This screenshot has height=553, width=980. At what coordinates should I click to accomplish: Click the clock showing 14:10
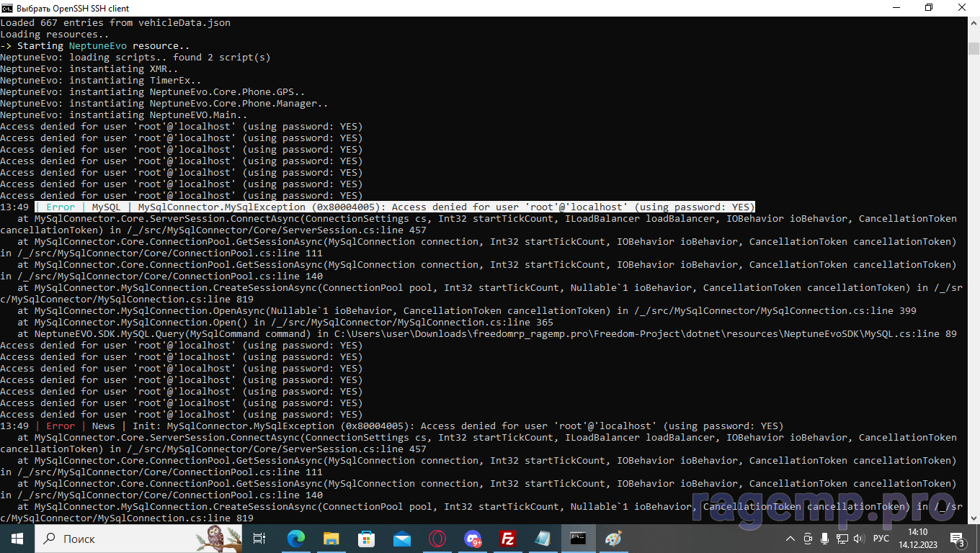(x=918, y=538)
